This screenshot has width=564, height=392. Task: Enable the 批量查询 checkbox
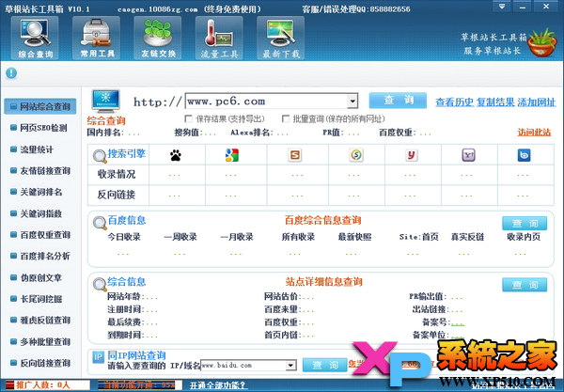coord(286,118)
